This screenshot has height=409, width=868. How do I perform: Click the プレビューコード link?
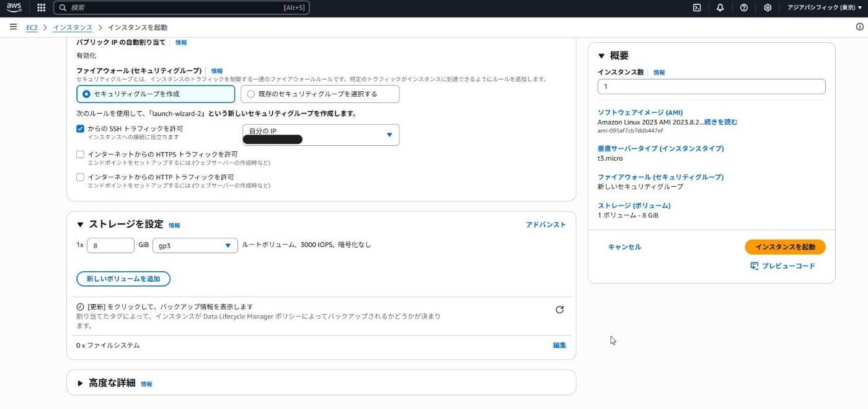pos(788,266)
